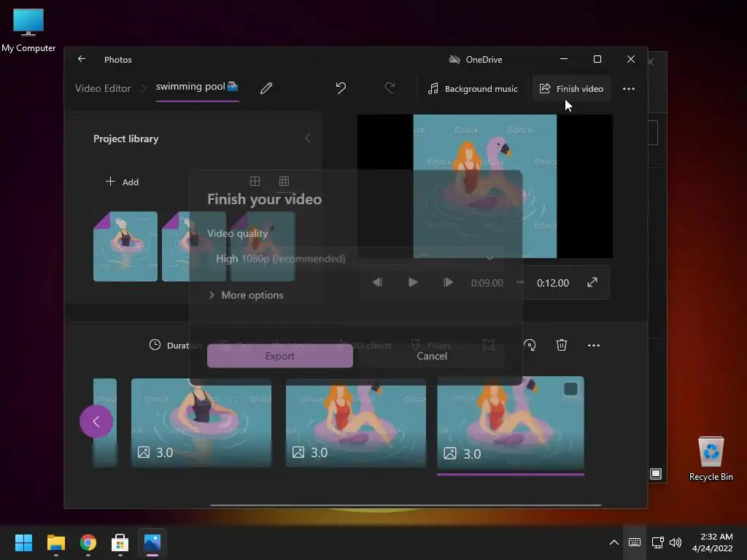747x560 pixels.
Task: Collapse the Project library panel
Action: tap(307, 138)
